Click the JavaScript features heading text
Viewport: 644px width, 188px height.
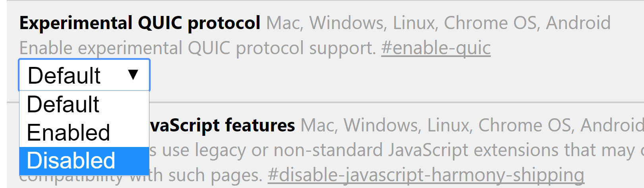coord(222,125)
